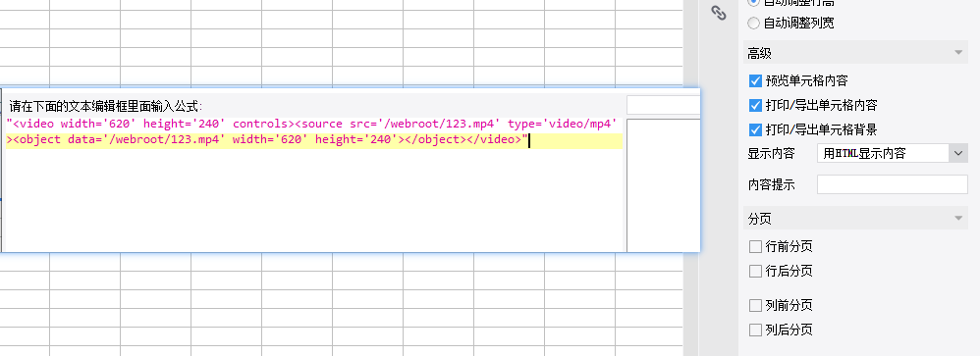Viewport: 980px width, 356px height.
Task: Click the function list box in the formula dialog
Action: [663, 185]
